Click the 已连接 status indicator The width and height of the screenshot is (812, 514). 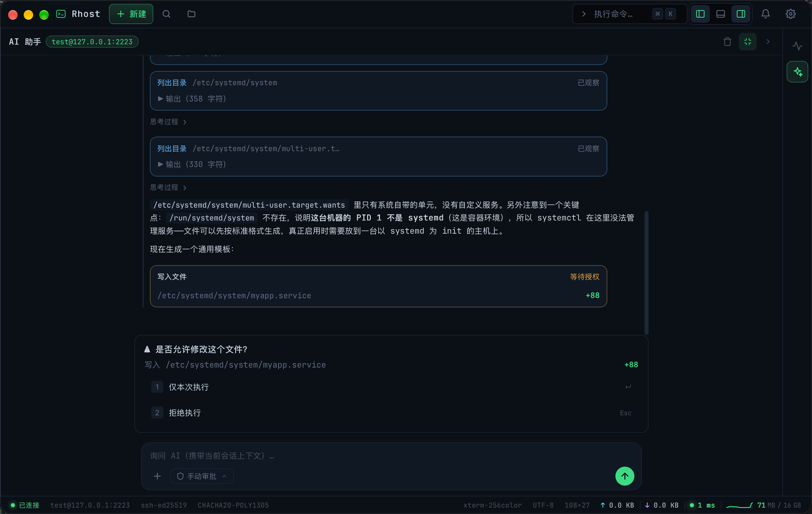click(25, 505)
